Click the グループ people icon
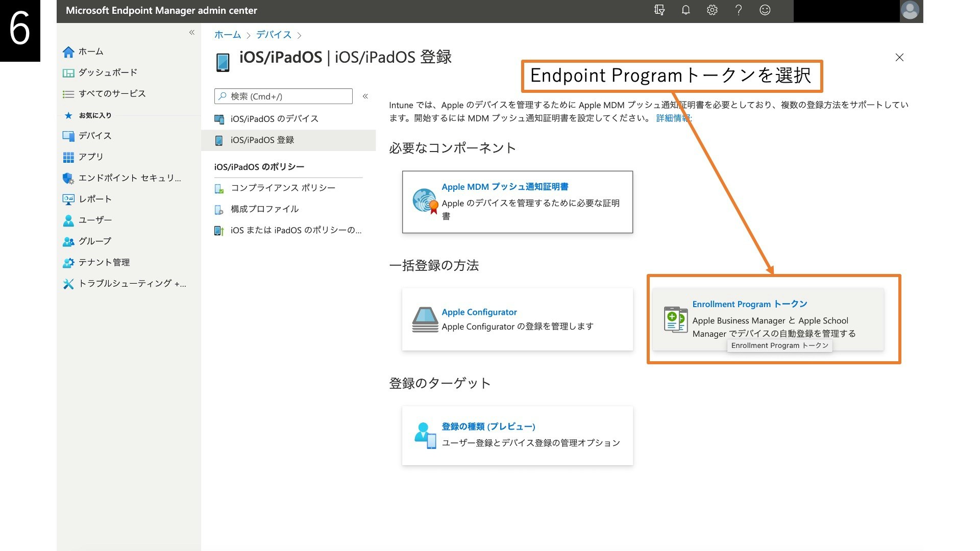 pyautogui.click(x=68, y=241)
